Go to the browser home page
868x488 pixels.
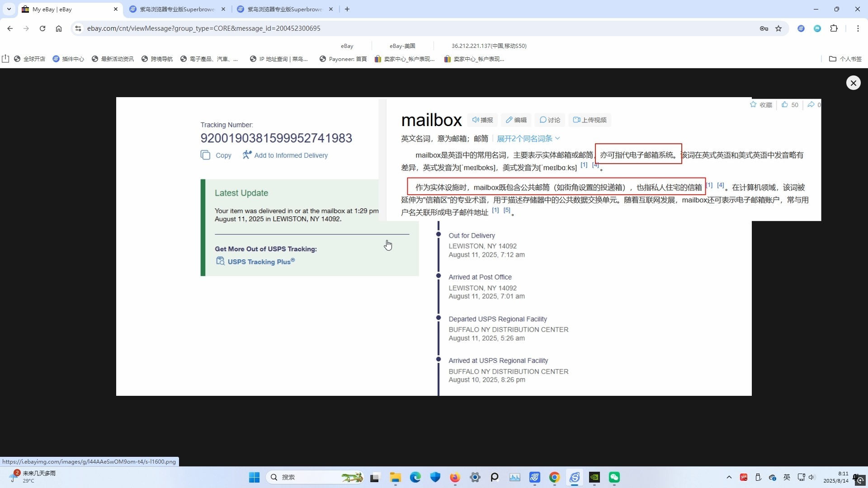pyautogui.click(x=59, y=28)
